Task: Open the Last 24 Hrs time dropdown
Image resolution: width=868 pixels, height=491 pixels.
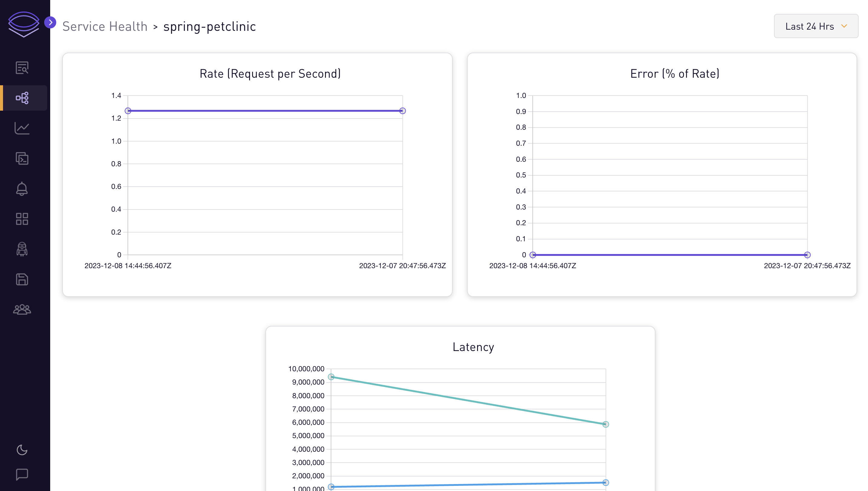Action: [816, 26]
